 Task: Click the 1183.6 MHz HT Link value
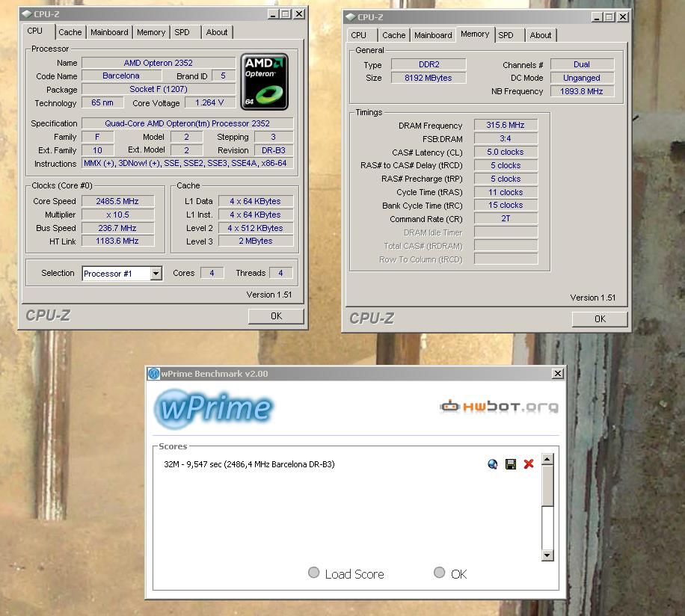tap(117, 241)
